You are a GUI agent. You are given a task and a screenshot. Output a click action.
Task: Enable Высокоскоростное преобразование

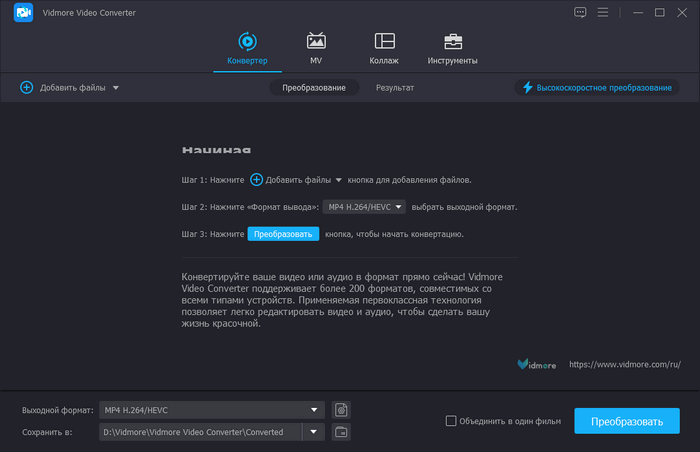pos(597,88)
